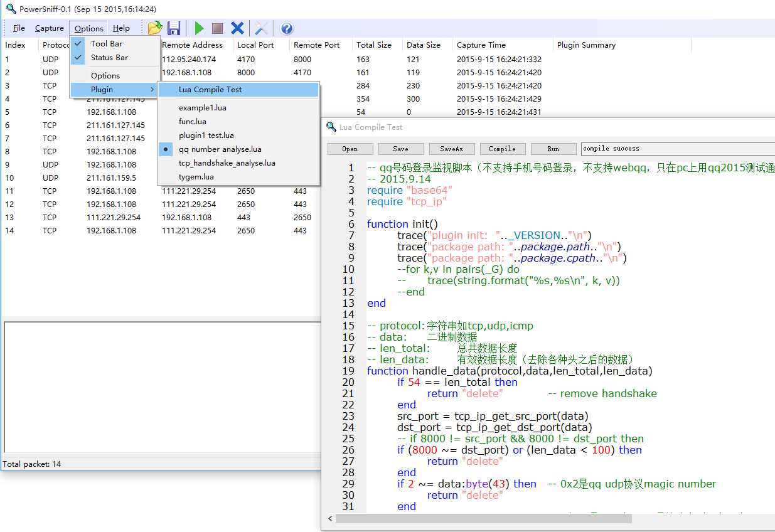Click capture time 2015-9-15 16:24:21:332

499,60
